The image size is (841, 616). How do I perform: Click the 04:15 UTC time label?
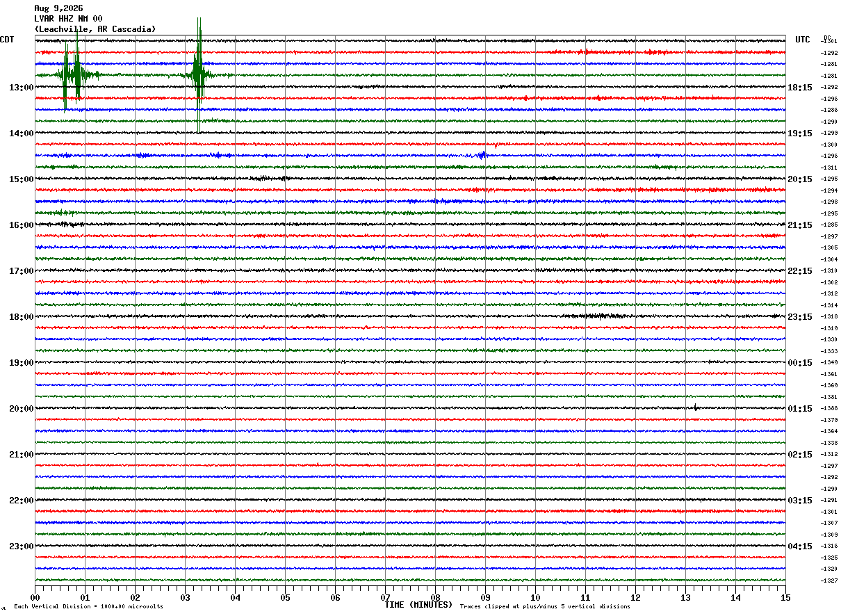tap(800, 546)
